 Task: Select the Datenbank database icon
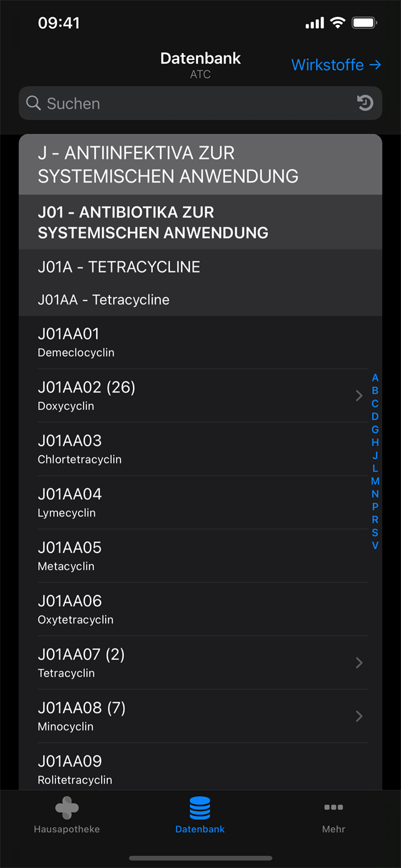coord(200,807)
